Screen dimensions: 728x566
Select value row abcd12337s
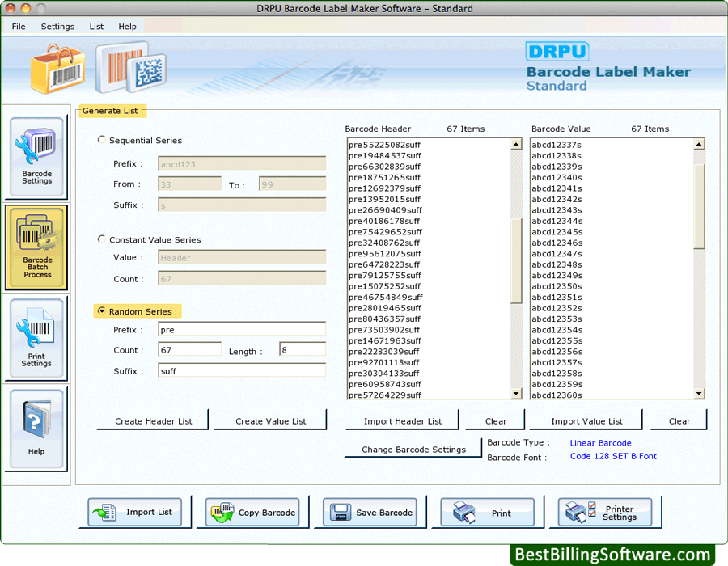pyautogui.click(x=612, y=145)
